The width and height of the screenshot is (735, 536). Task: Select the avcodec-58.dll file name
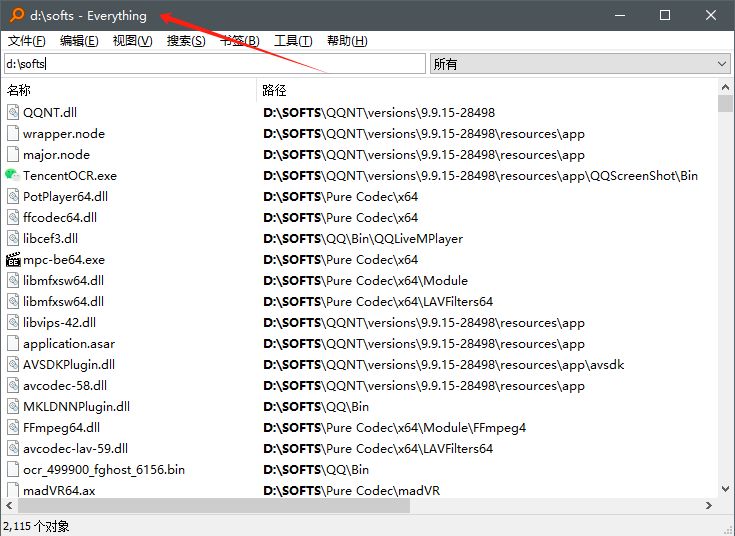point(65,385)
